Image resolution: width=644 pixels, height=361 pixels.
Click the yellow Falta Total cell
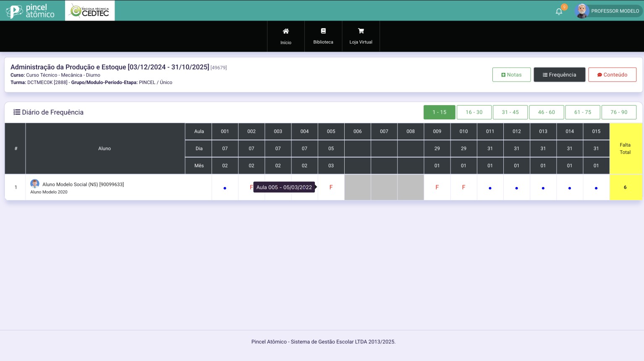point(625,187)
